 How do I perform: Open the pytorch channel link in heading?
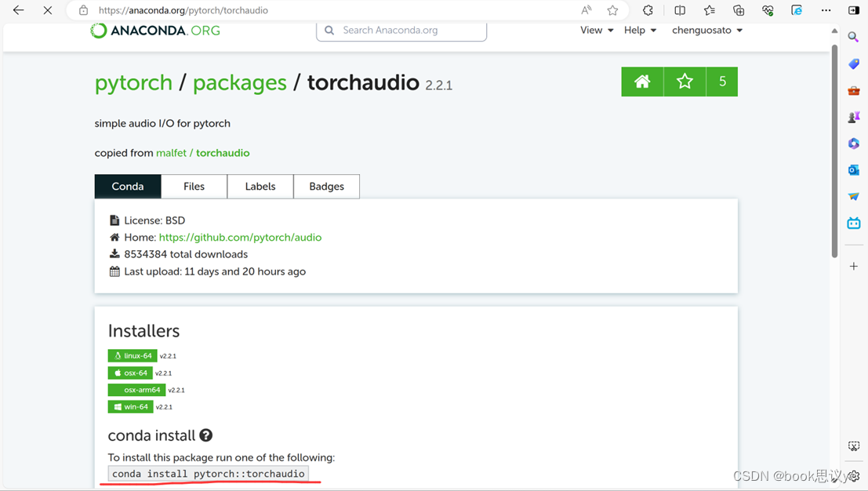[x=133, y=83]
